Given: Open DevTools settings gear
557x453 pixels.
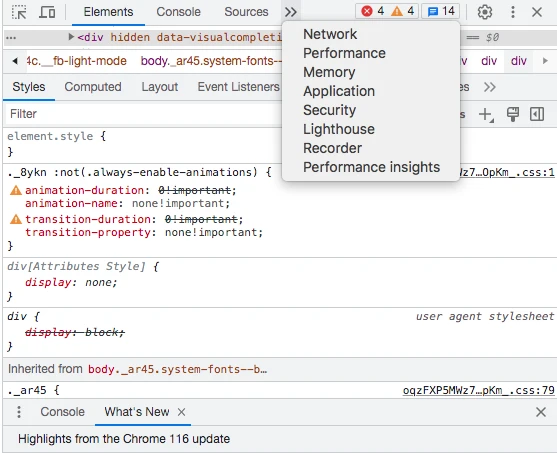Looking at the screenshot, I should coord(485,12).
